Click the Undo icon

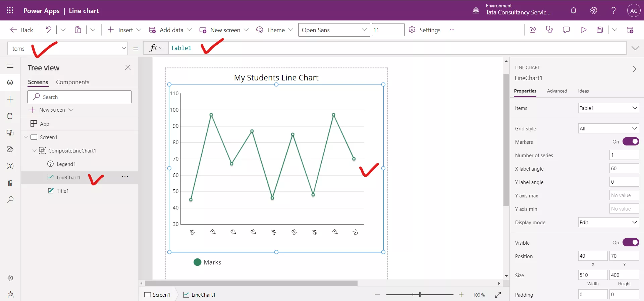pyautogui.click(x=49, y=30)
